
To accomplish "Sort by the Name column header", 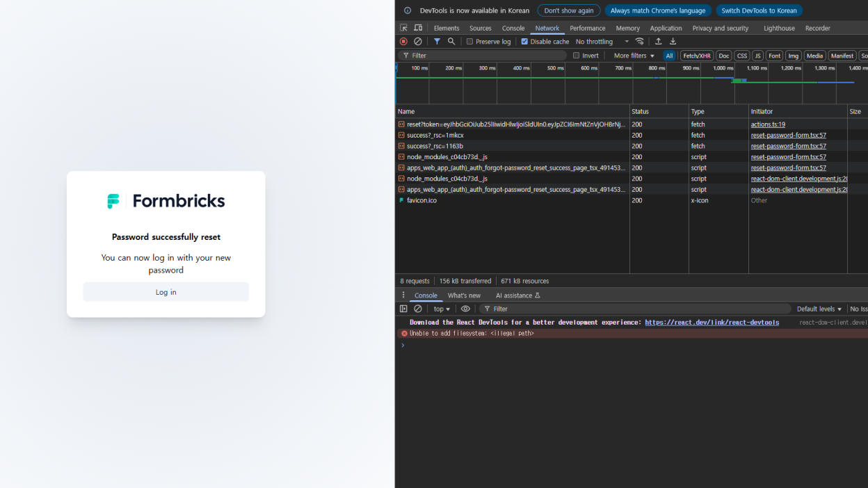I will tap(513, 111).
